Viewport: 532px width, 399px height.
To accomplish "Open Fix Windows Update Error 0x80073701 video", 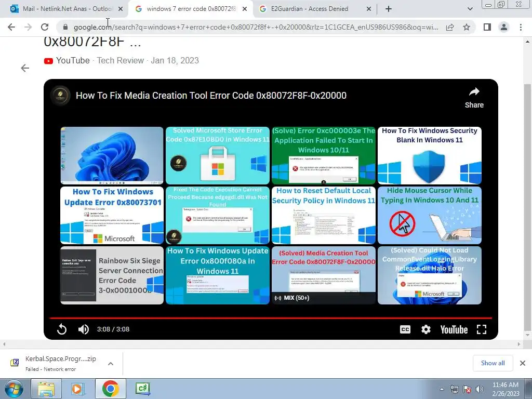I will [112, 215].
